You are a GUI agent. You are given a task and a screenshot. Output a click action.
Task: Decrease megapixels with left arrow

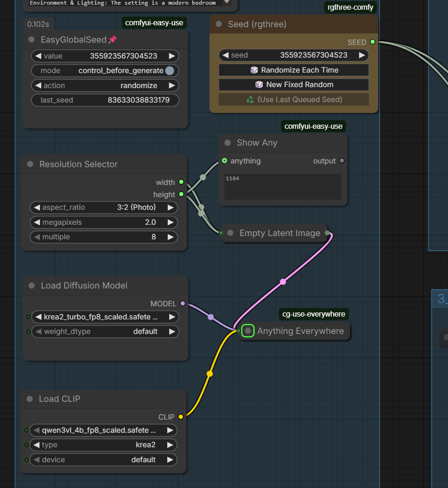point(37,222)
